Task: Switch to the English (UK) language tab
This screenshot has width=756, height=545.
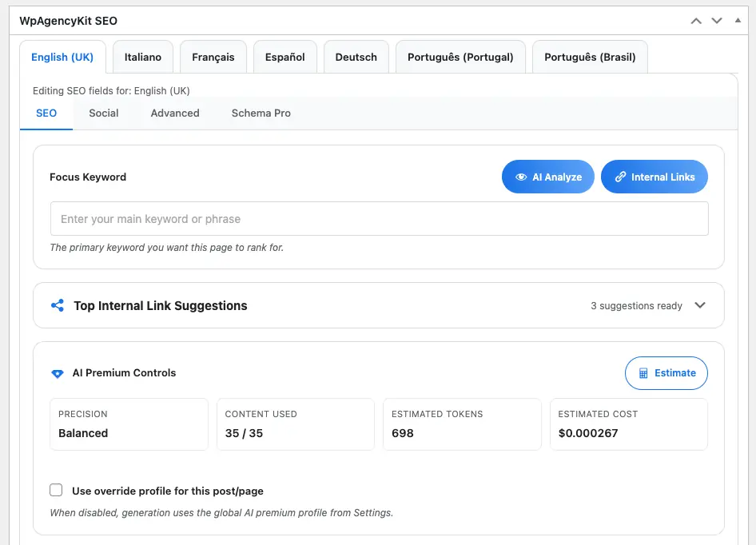Action: tap(62, 57)
